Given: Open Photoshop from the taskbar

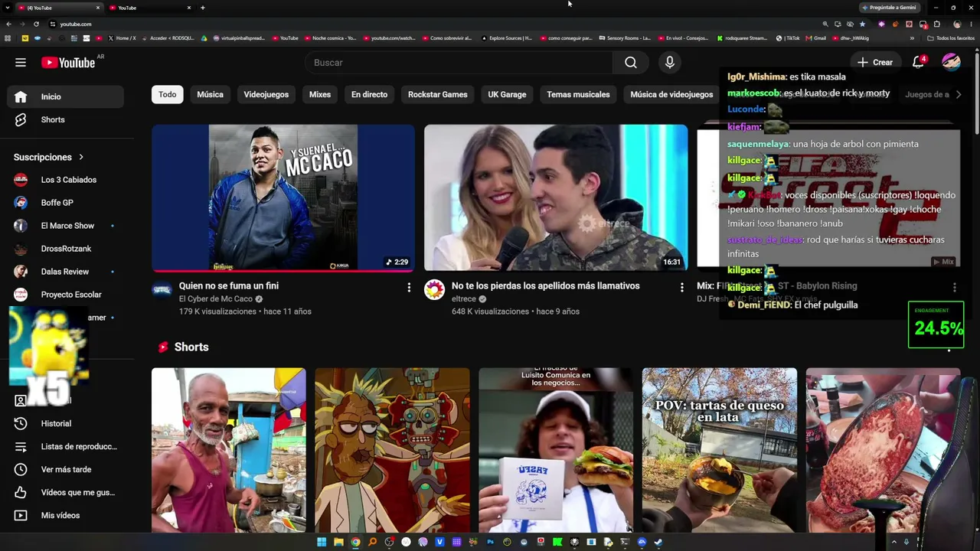Looking at the screenshot, I should click(490, 543).
